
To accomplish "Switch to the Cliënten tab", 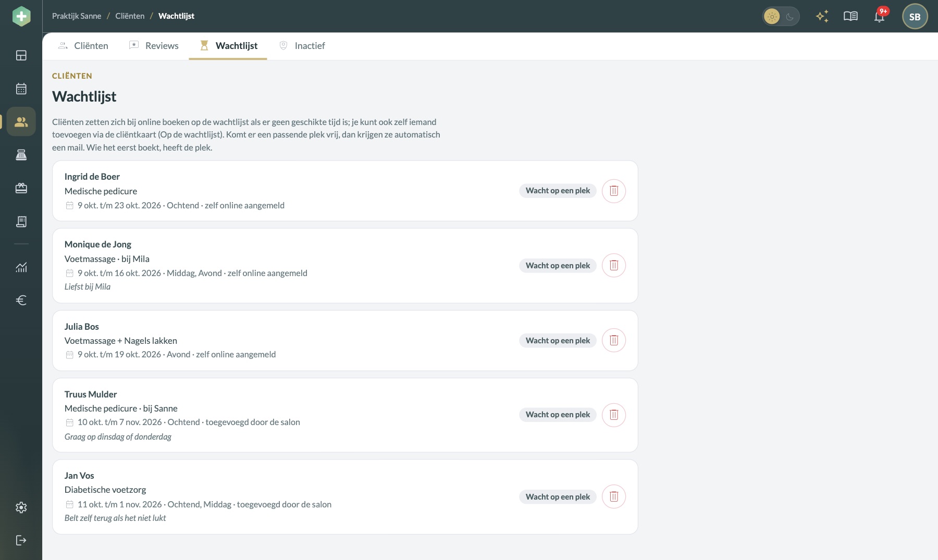I will point(83,46).
